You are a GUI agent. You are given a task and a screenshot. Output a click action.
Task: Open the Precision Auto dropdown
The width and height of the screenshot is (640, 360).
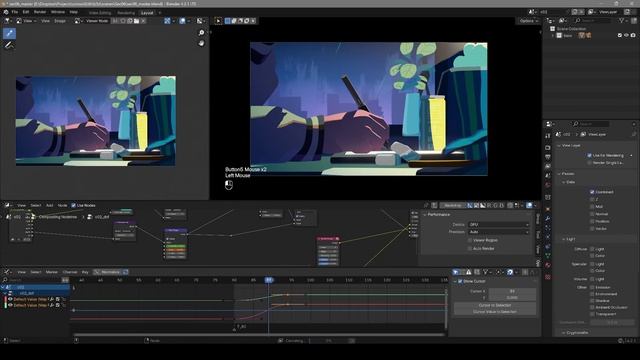coord(498,232)
